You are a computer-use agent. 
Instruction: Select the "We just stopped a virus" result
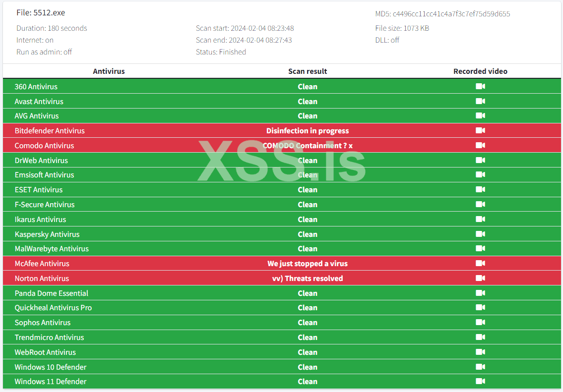pyautogui.click(x=308, y=264)
